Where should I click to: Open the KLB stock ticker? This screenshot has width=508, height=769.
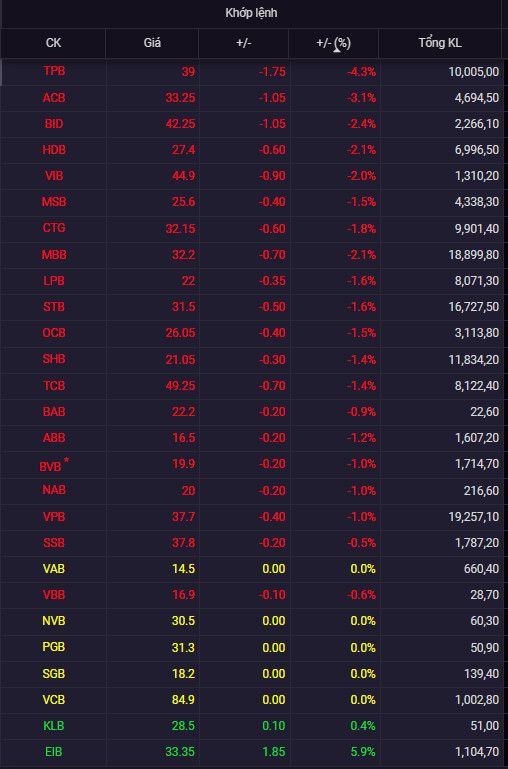pos(54,726)
